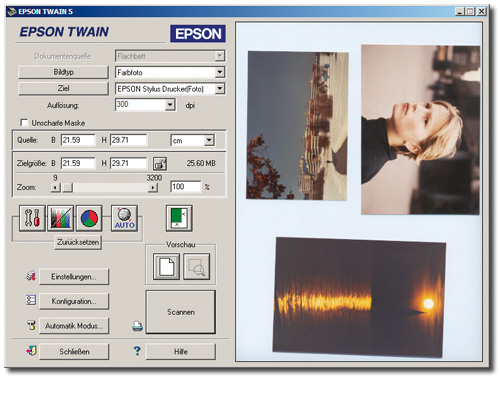
Task: Click the Quelle width field 21.59
Action: (78, 140)
